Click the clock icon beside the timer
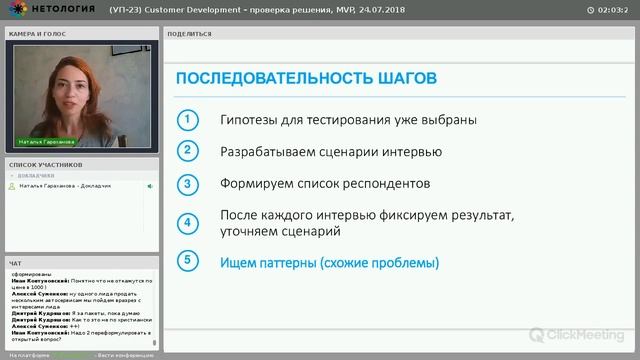This screenshot has width=640, height=360. click(x=590, y=10)
